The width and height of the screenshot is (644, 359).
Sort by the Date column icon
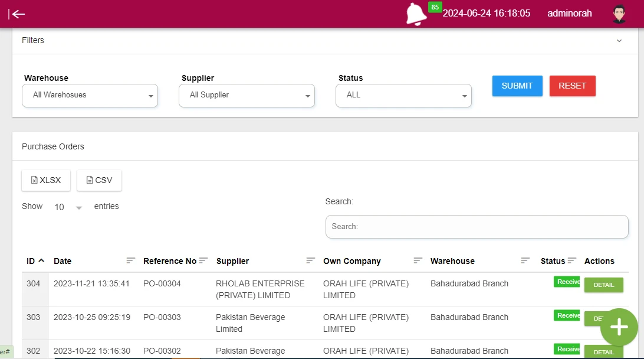tap(130, 260)
